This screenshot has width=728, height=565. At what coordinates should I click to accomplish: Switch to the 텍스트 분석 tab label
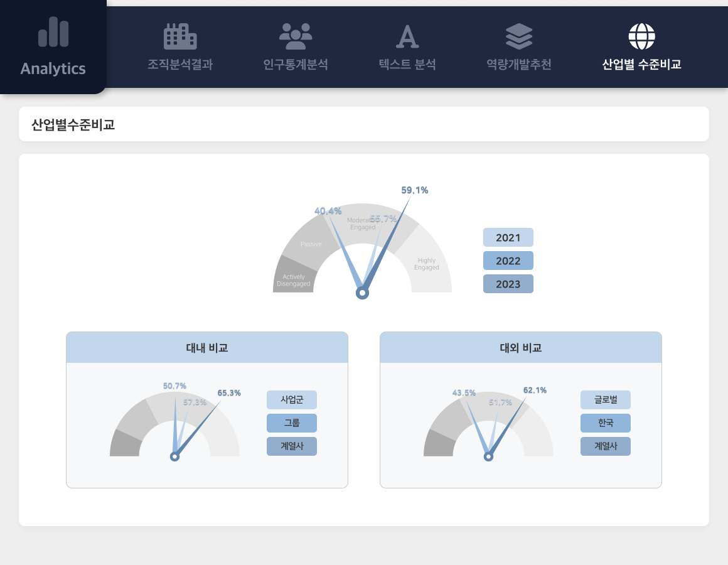[x=407, y=65]
